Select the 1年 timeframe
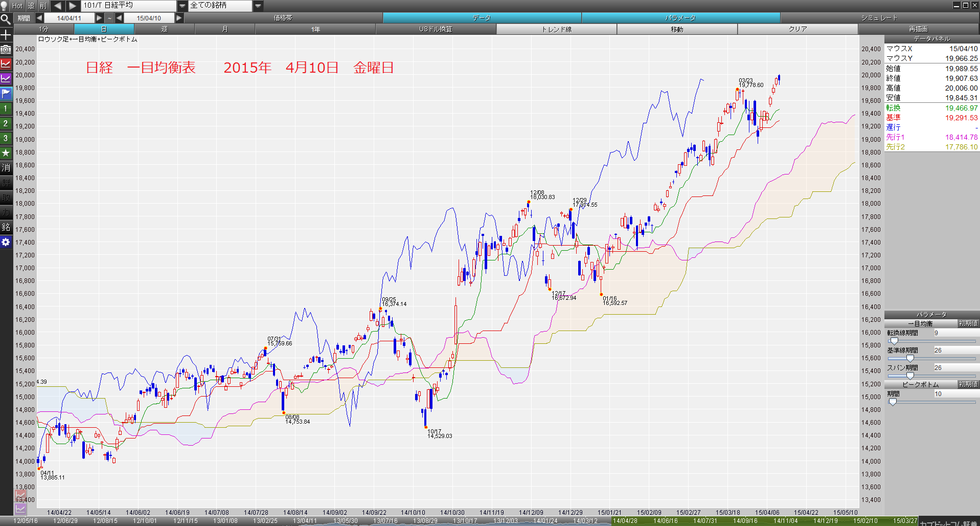Viewport: 980px width, 526px height. coord(315,29)
